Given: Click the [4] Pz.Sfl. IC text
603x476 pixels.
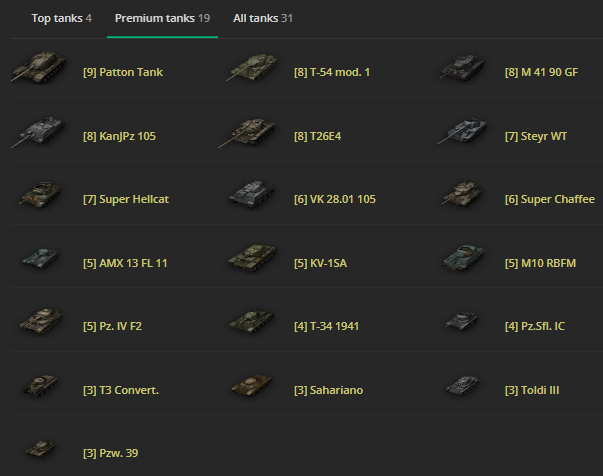Looking at the screenshot, I should coord(535,326).
